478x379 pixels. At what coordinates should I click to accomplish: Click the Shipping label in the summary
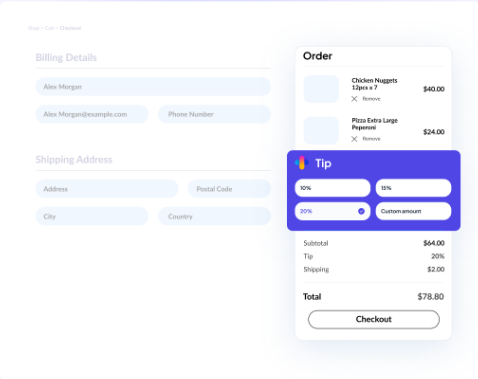point(316,269)
